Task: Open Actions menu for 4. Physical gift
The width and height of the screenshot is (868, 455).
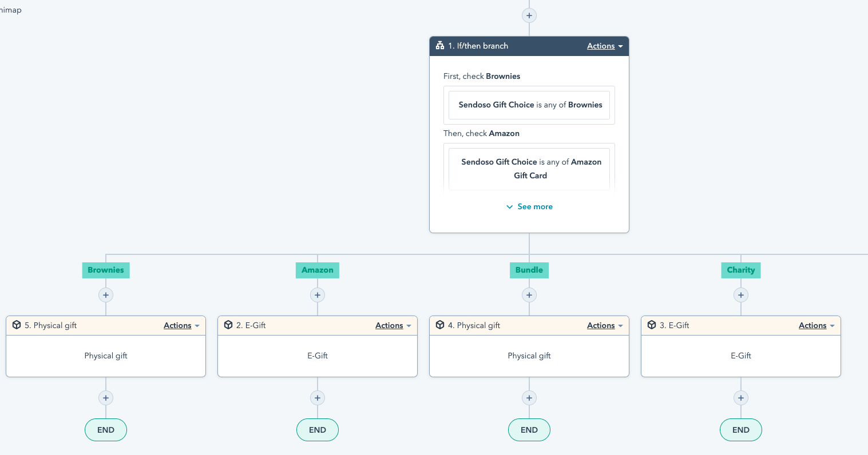Action: [x=605, y=326]
